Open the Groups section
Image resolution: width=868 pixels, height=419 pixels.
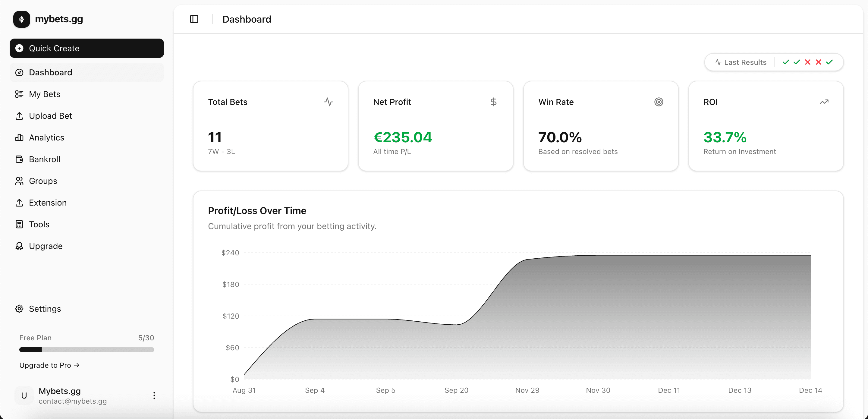(x=43, y=181)
